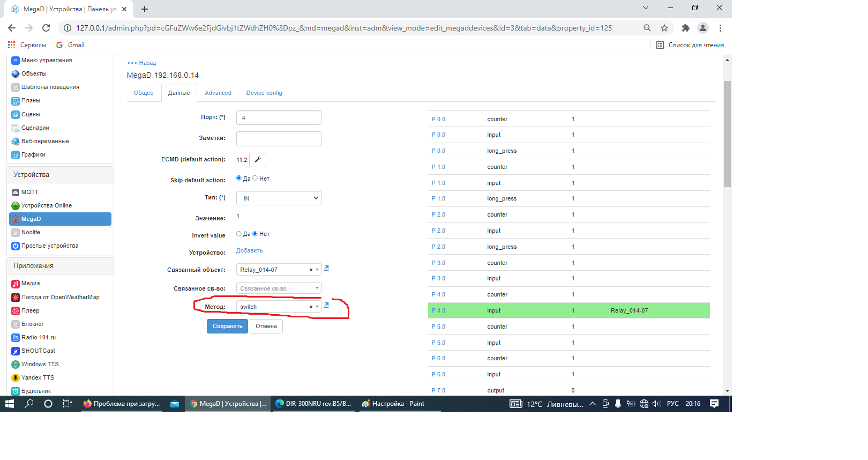Click the ECMD wrench edit button
The image size is (868, 460).
click(258, 160)
